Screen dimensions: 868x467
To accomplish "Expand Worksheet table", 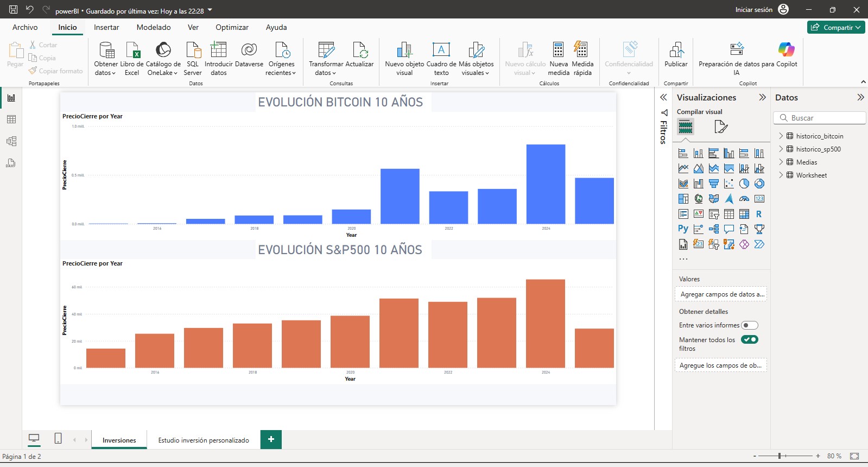I will point(781,175).
